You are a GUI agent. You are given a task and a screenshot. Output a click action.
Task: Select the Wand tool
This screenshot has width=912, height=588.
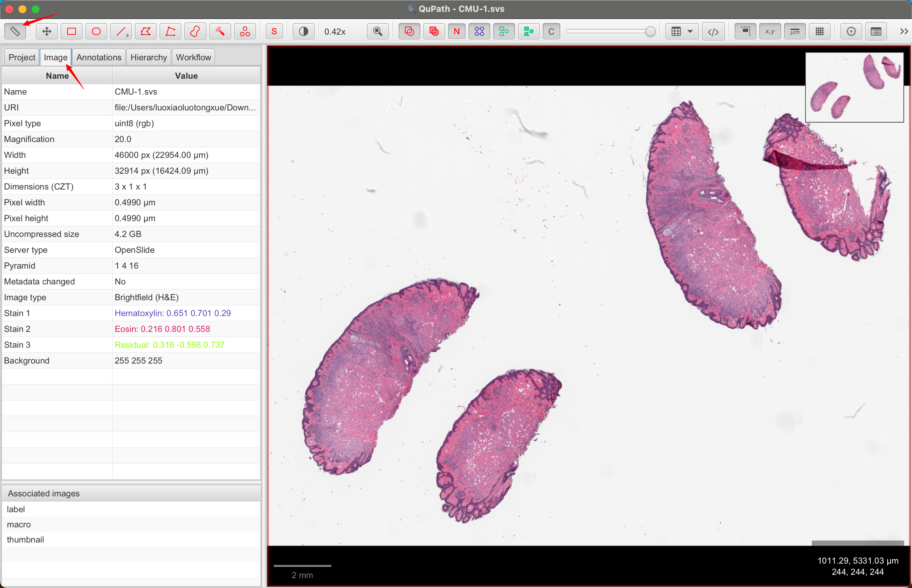pos(220,31)
